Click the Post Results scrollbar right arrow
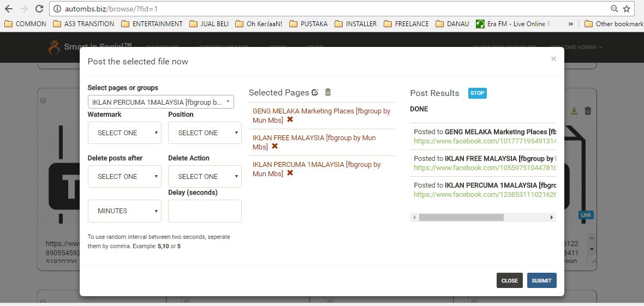Viewport: 644px width, 306px height. click(552, 217)
